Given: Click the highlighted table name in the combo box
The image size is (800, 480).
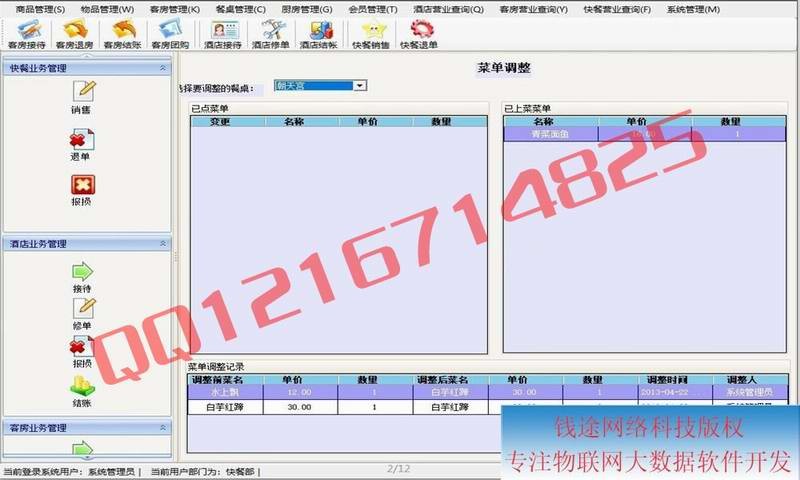Looking at the screenshot, I should click(314, 86).
